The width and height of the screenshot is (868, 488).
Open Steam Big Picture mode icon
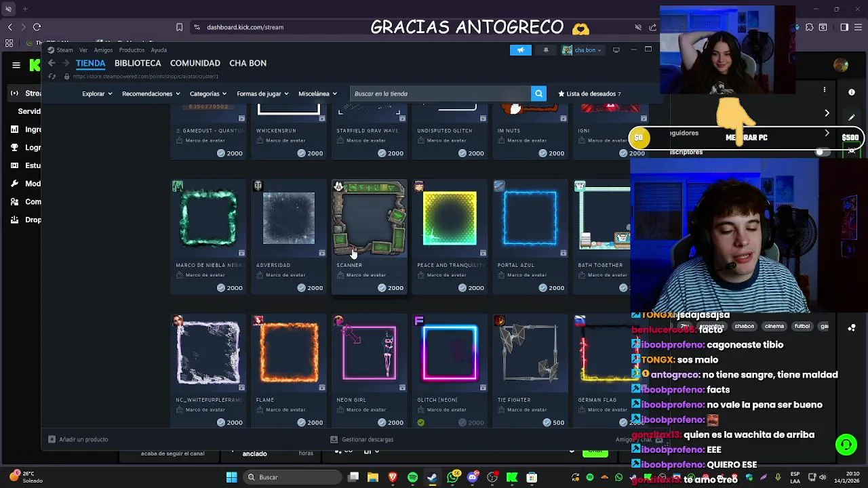pyautogui.click(x=616, y=49)
